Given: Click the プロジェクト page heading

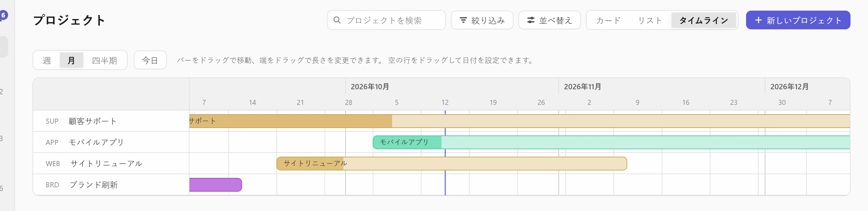Looking at the screenshot, I should 69,20.
